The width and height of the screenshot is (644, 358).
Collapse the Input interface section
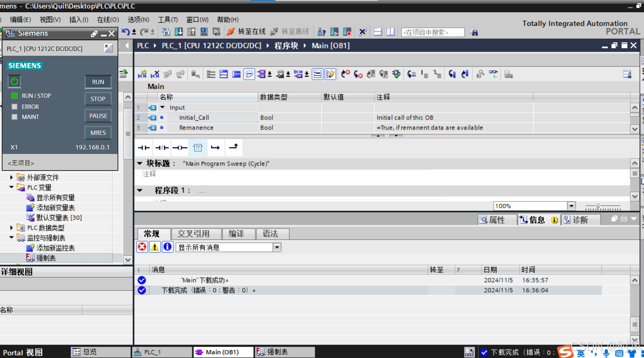coord(163,107)
